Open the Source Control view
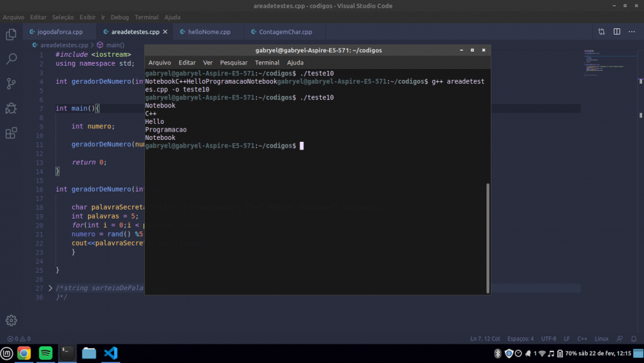This screenshot has height=363, width=644. coord(11,83)
